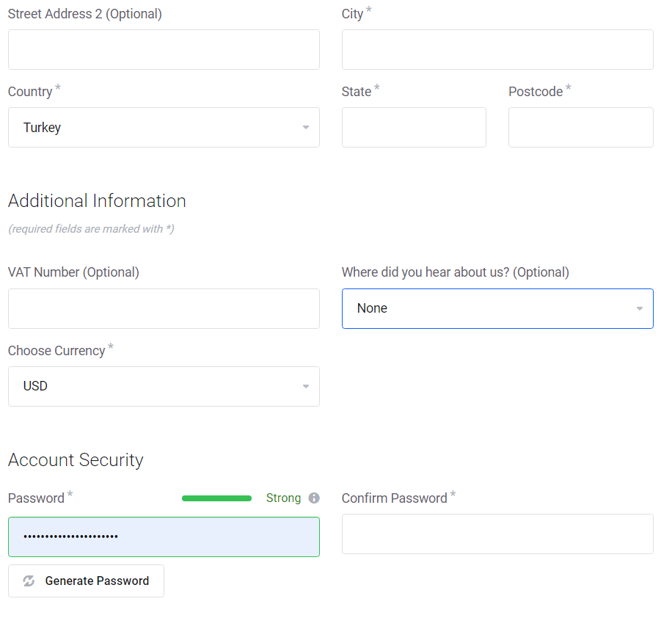Click the password strength progress bar
The image size is (672, 618).
216,498
